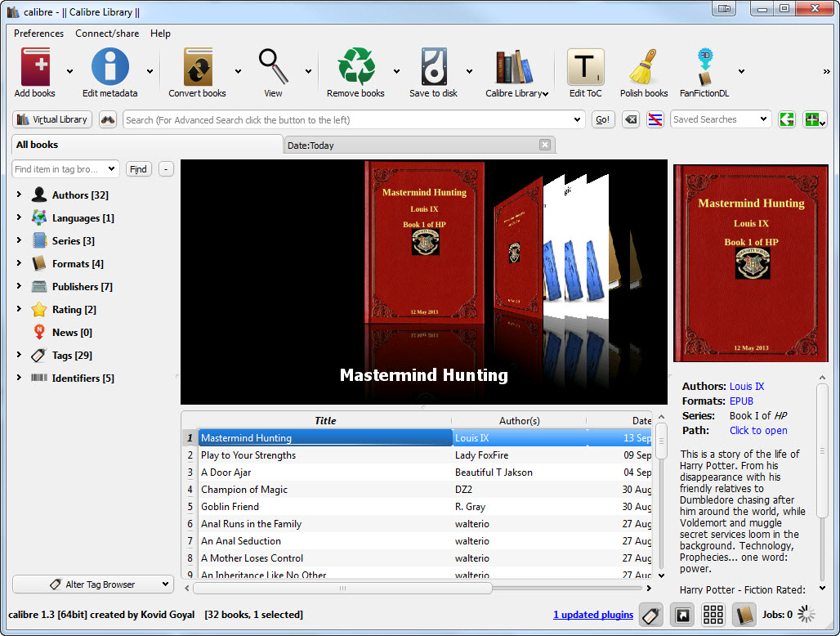Click the book list horizontal scrollbar
Image resolution: width=840 pixels, height=636 pixels.
(x=342, y=589)
